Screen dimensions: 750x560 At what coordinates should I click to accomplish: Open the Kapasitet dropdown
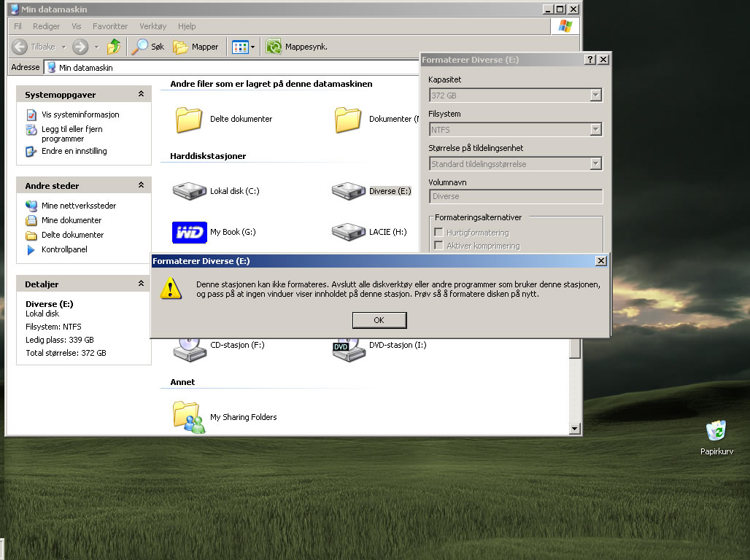[x=595, y=96]
